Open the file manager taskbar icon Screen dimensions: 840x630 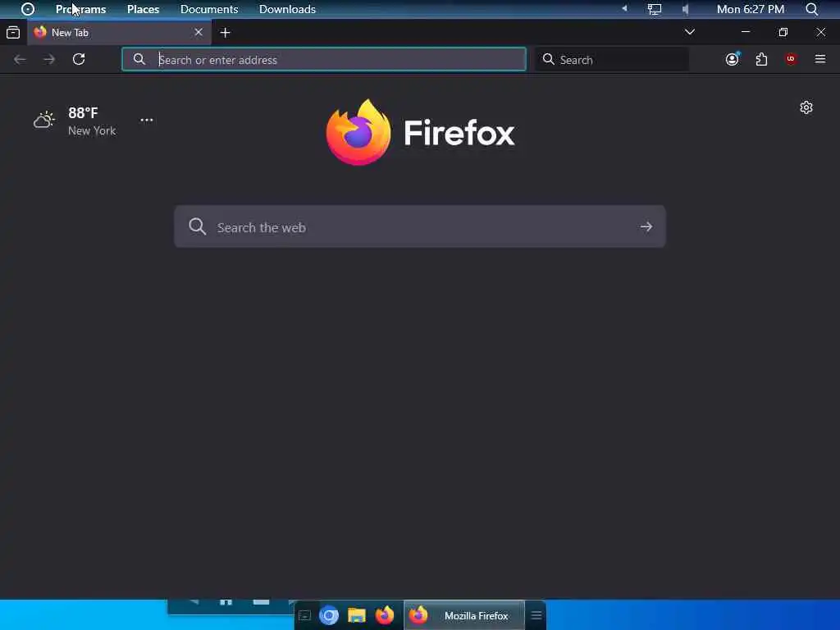tap(357, 615)
